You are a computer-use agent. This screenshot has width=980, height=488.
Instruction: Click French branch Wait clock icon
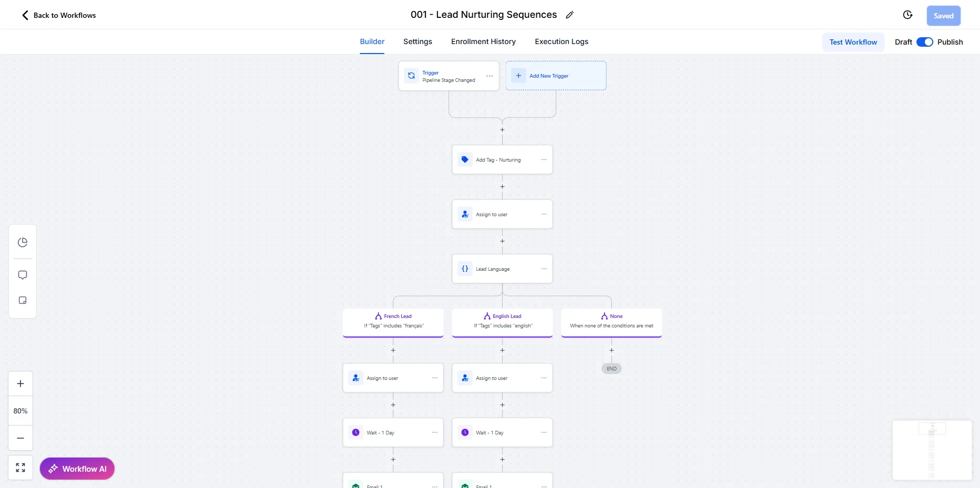click(356, 432)
